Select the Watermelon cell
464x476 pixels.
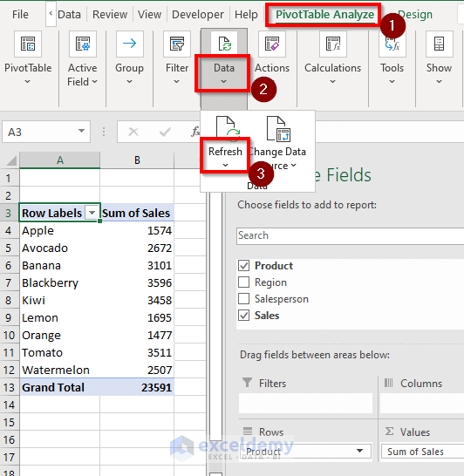pyautogui.click(x=60, y=370)
